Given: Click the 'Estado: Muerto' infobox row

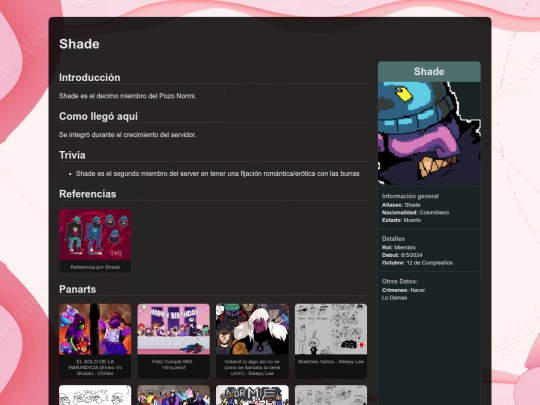Looking at the screenshot, I should coord(402,220).
